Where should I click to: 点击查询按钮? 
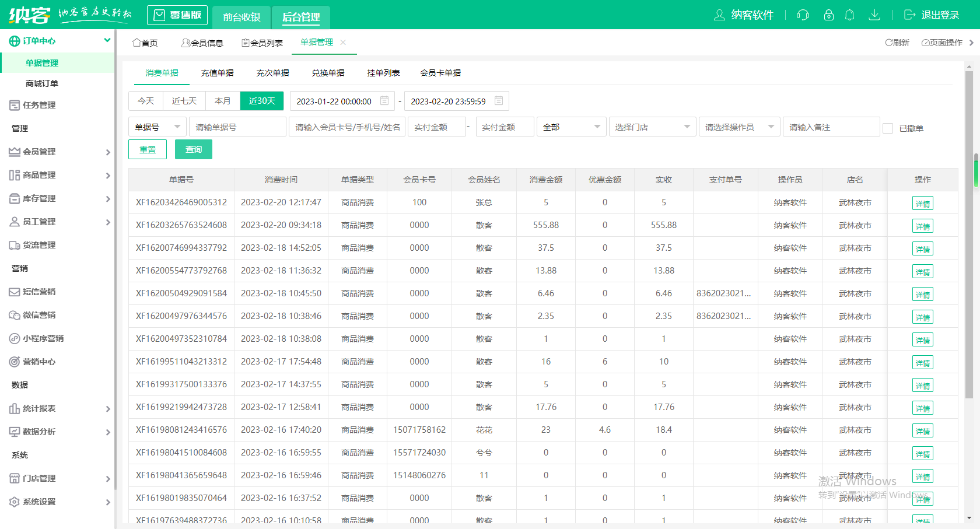point(193,149)
